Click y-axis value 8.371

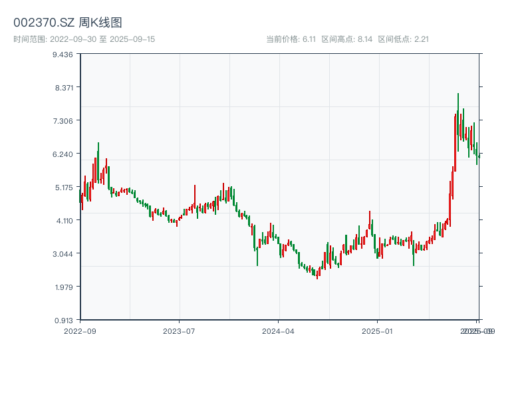[64, 88]
